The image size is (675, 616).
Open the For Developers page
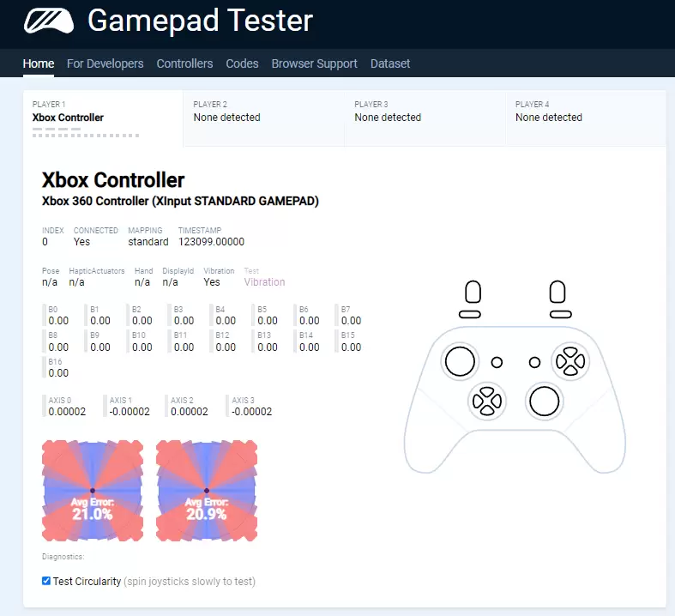coord(105,63)
